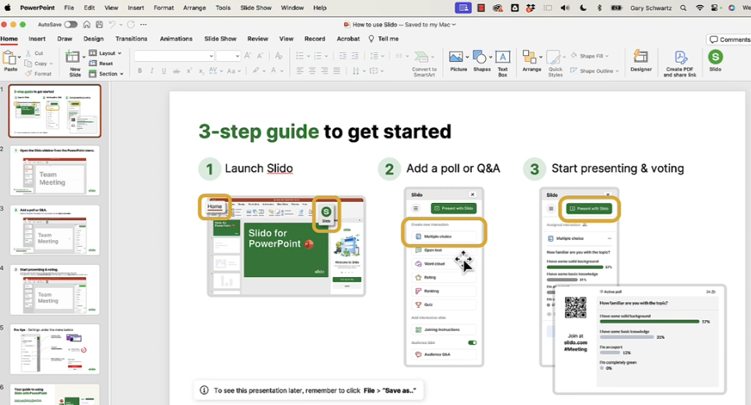Select slide 5 Pro tips thumbnail
Viewport: 751px width, 405px height.
pos(55,349)
